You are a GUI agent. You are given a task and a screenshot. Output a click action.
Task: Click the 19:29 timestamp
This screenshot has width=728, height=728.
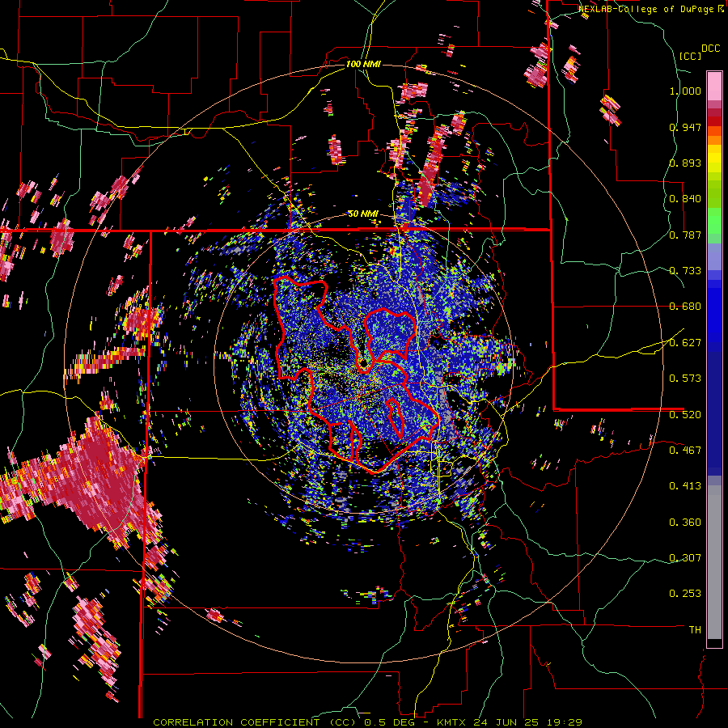click(x=566, y=722)
